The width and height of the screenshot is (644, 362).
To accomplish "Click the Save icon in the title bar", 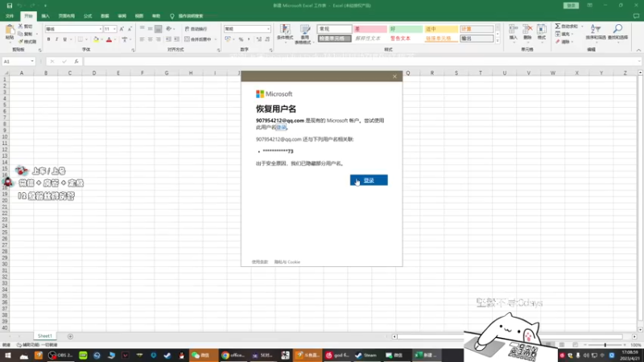I will pyautogui.click(x=10, y=6).
